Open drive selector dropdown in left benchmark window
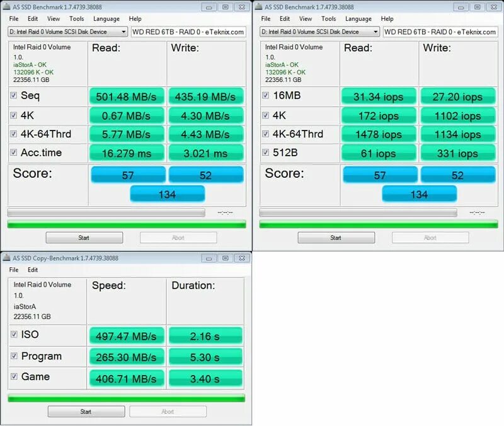504x426 pixels. click(x=67, y=32)
